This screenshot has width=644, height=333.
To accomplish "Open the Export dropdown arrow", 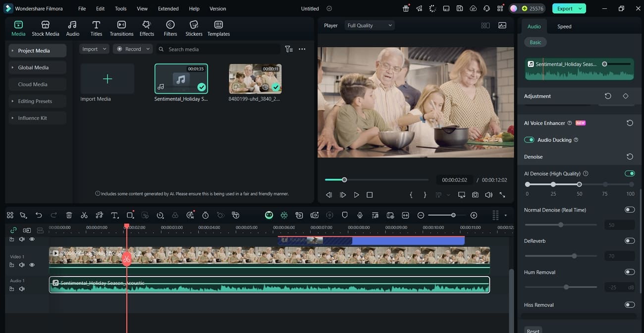I will [581, 8].
